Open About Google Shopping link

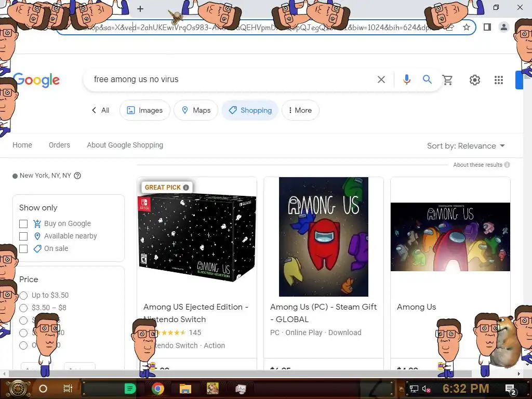[x=125, y=145]
